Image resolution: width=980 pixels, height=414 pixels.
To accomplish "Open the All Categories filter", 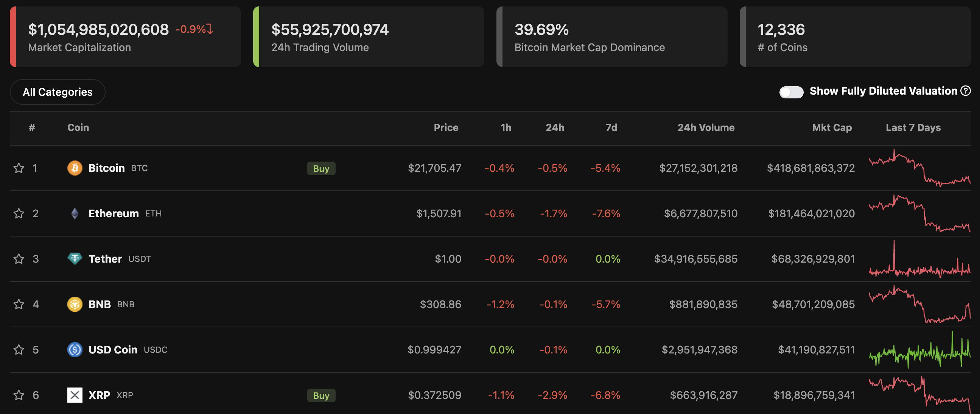I will (x=58, y=92).
